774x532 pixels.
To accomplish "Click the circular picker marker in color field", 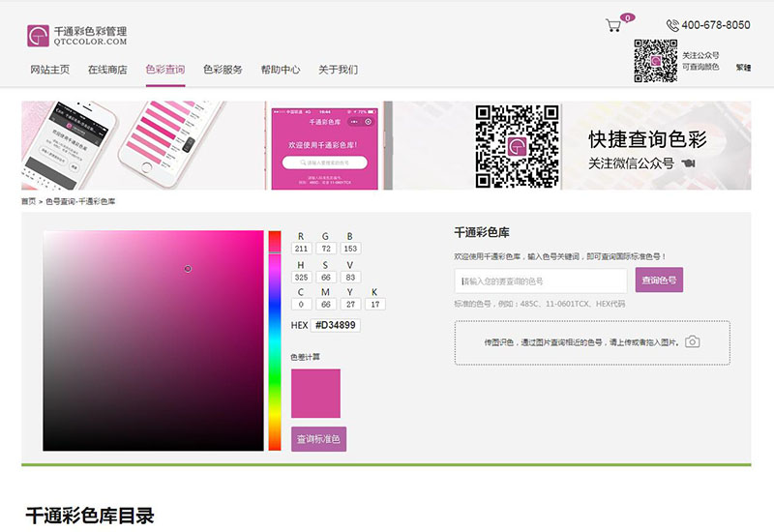I will coord(188,268).
